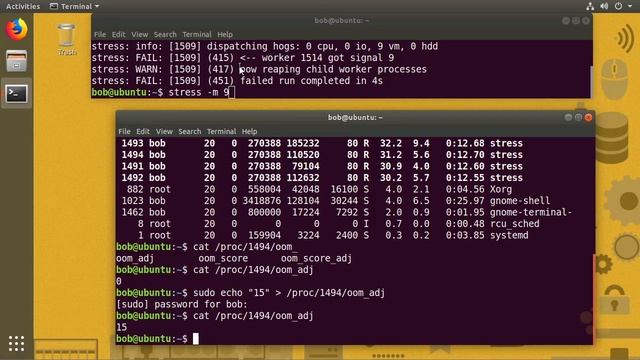Screen dimensions: 640x360
Task: Click '[sudo] password for bob:' line
Action: [x=182, y=304]
